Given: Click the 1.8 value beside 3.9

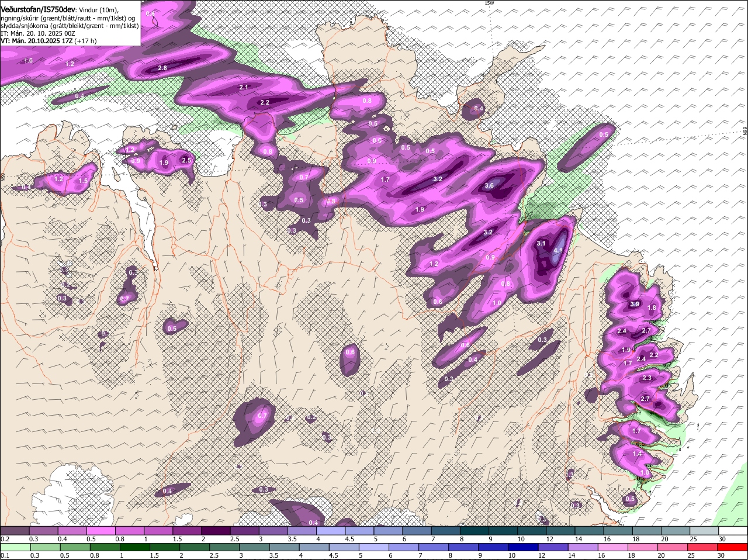Looking at the screenshot, I should click(652, 308).
